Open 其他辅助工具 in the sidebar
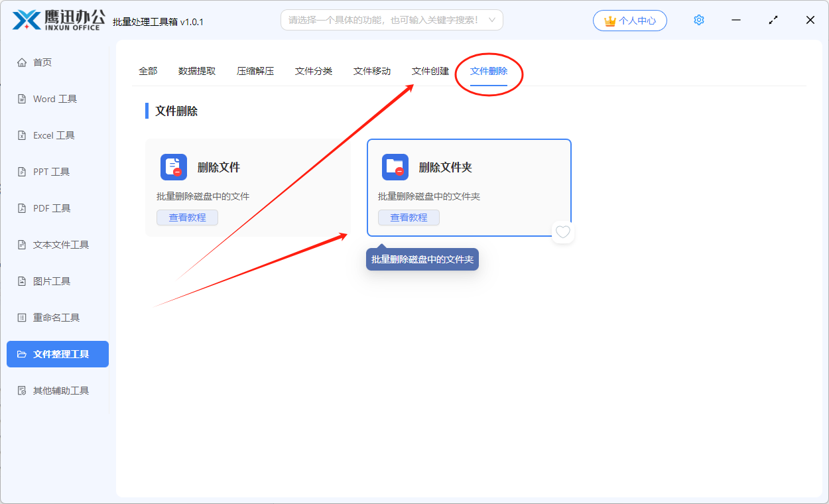Image resolution: width=829 pixels, height=504 pixels. coord(61,391)
